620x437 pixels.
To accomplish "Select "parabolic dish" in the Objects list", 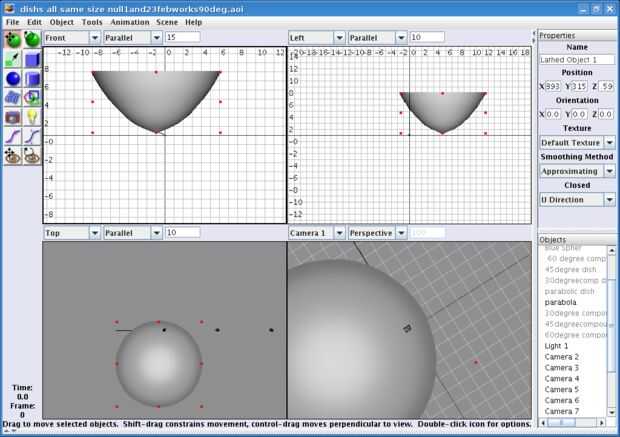I will click(569, 291).
